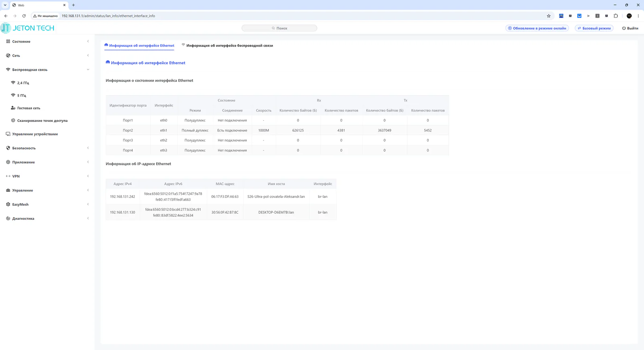
Task: Open a new browser tab
Action: (x=73, y=5)
